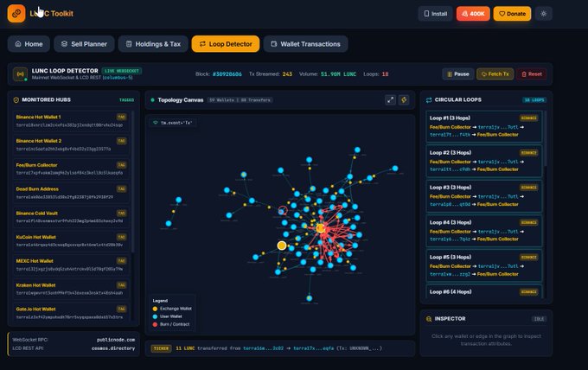
Task: Click the block number #30928606
Action: pos(227,74)
